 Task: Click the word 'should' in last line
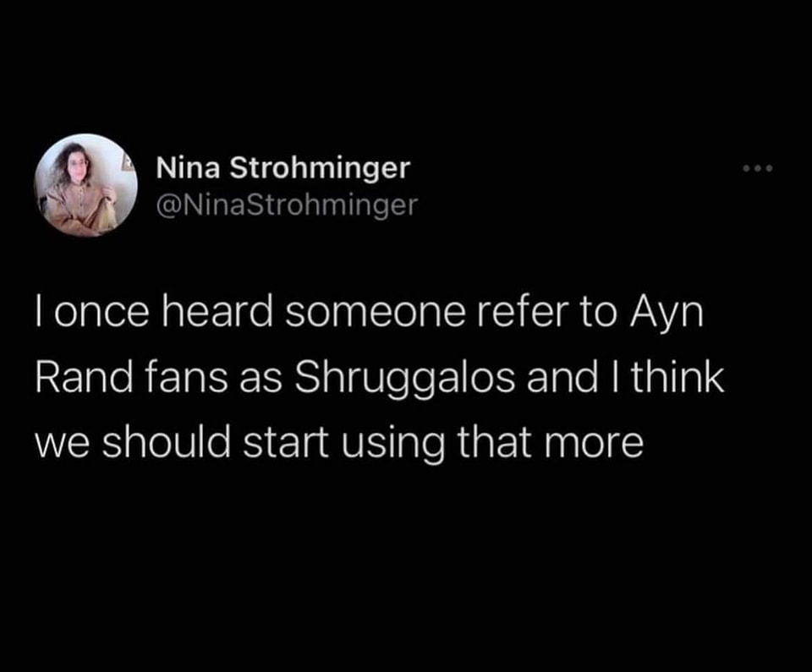click(166, 443)
